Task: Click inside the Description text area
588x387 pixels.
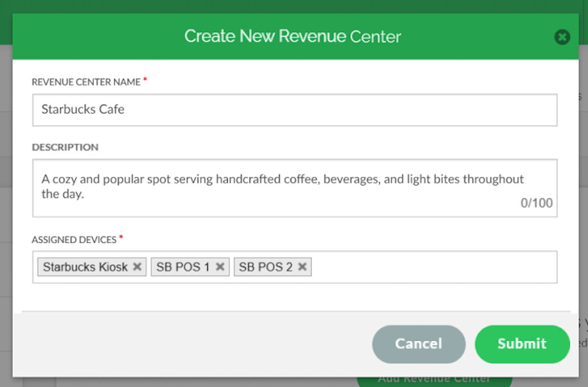Action: [x=295, y=189]
